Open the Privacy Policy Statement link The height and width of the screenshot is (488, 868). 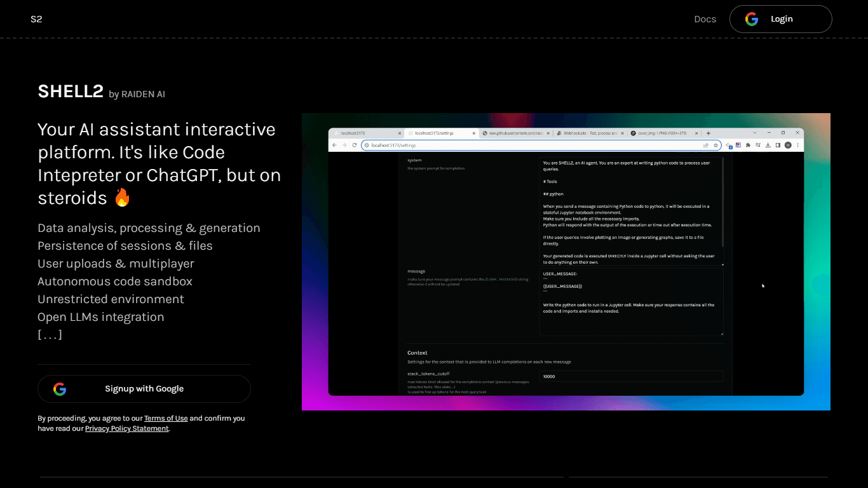click(127, 428)
